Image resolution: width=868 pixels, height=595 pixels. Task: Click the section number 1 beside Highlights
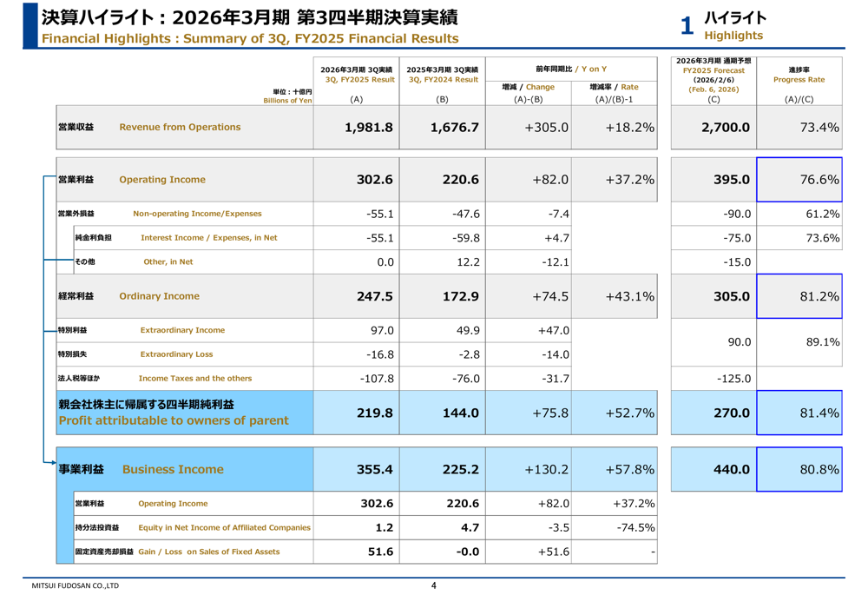pos(687,26)
